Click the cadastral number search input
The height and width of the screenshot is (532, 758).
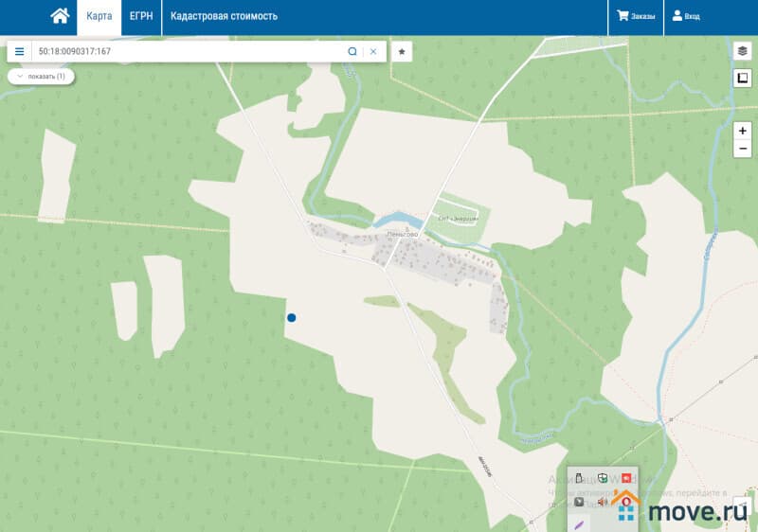tap(189, 51)
